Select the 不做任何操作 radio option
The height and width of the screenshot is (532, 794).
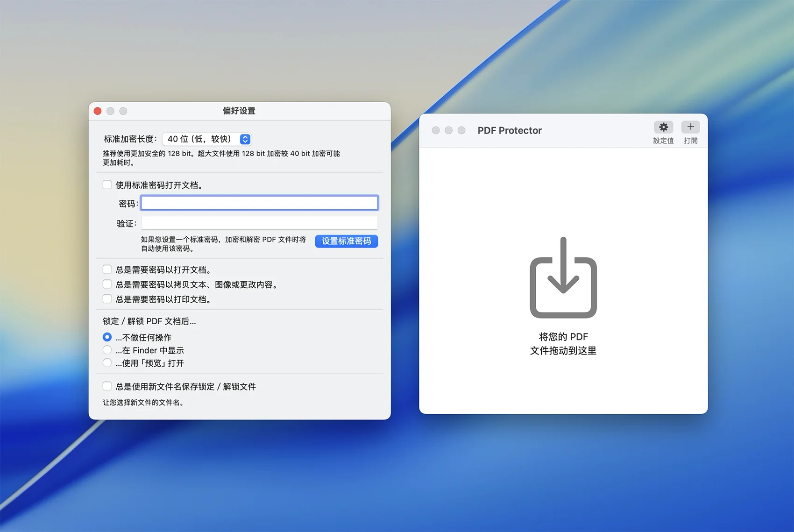pyautogui.click(x=107, y=337)
